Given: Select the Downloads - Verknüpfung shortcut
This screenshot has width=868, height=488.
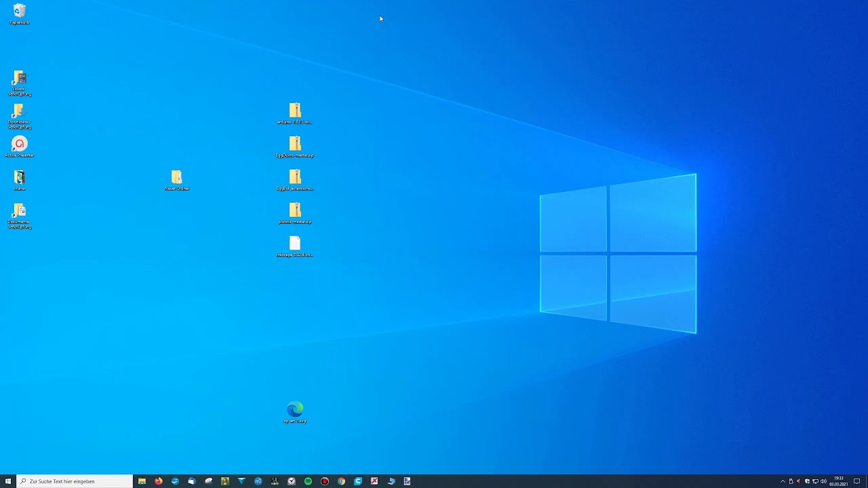Looking at the screenshot, I should click(x=19, y=117).
